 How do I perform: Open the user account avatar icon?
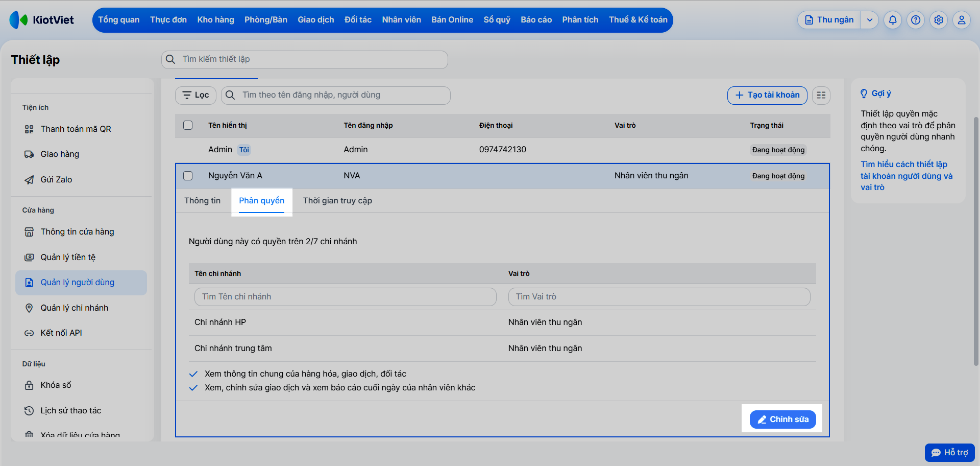962,20
